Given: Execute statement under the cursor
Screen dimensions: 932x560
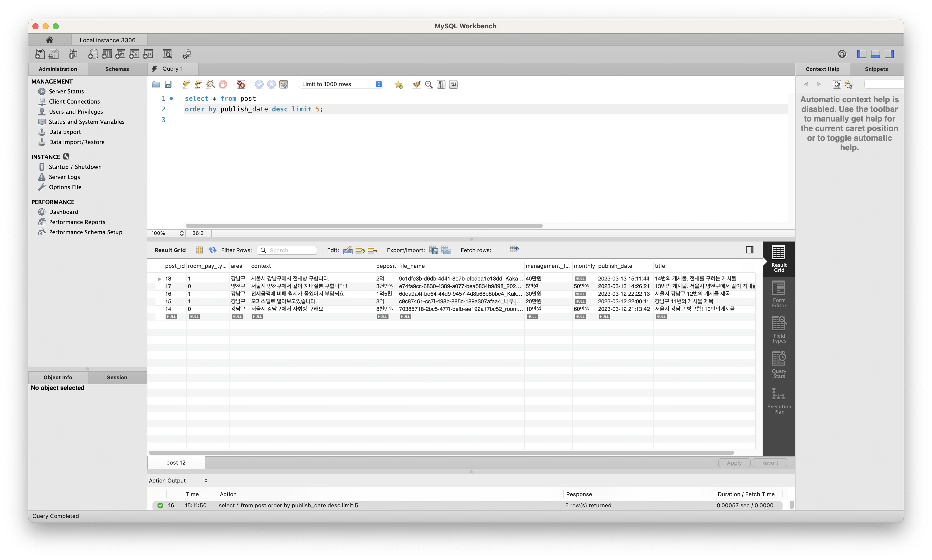Looking at the screenshot, I should (x=198, y=84).
